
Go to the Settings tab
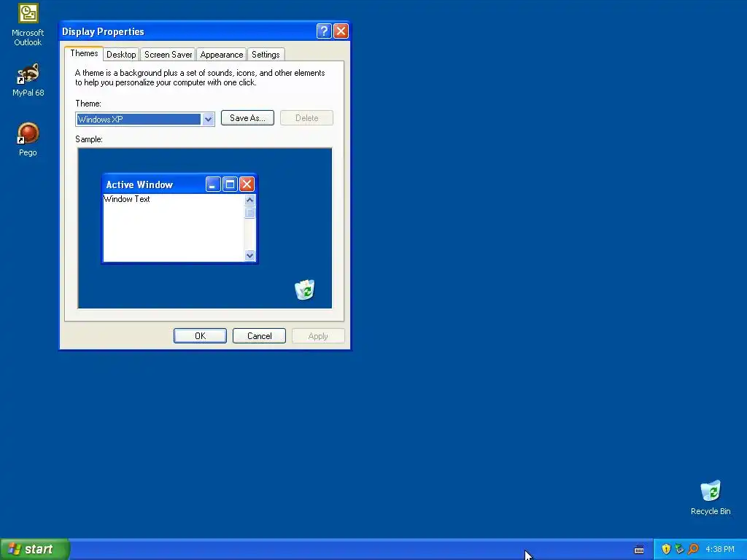tap(266, 55)
